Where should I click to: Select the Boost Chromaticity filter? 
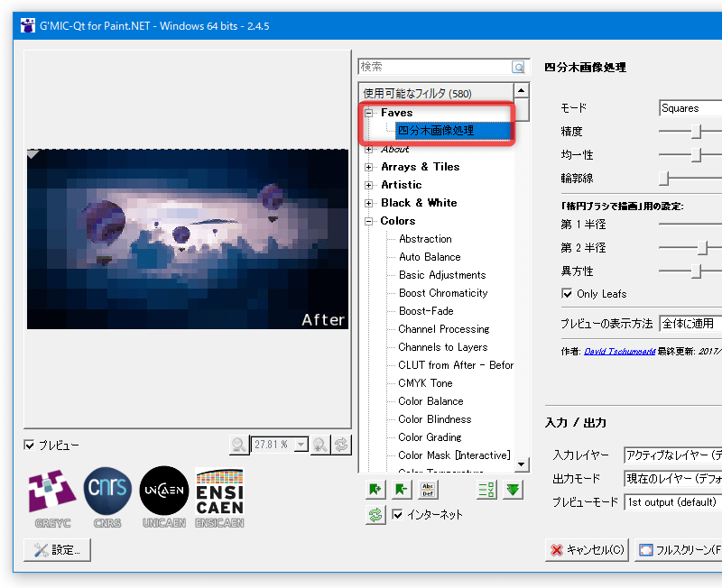point(443,292)
